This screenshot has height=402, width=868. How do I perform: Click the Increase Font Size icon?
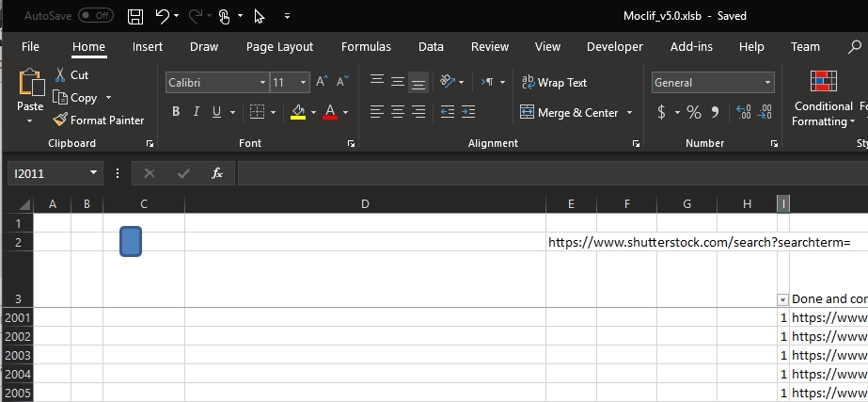[x=322, y=83]
